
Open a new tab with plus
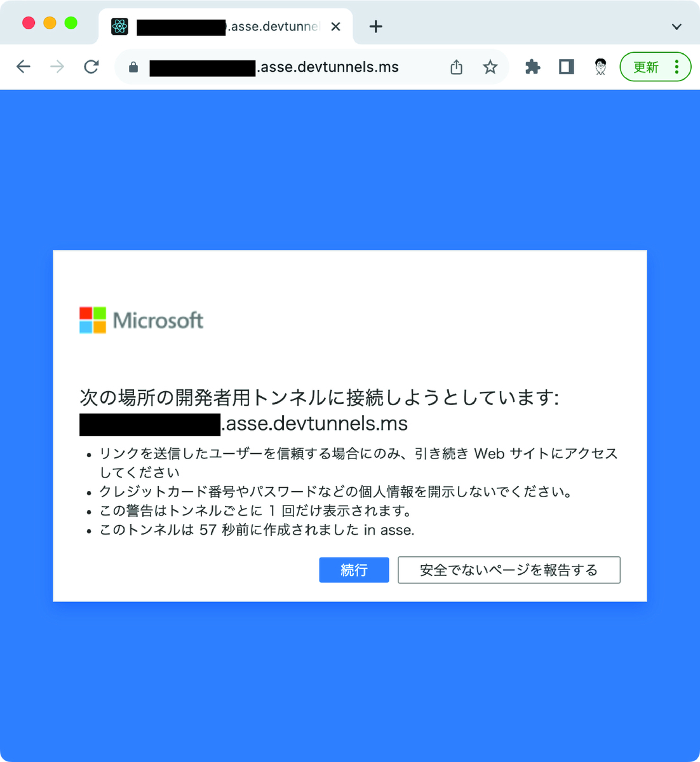pos(376,27)
